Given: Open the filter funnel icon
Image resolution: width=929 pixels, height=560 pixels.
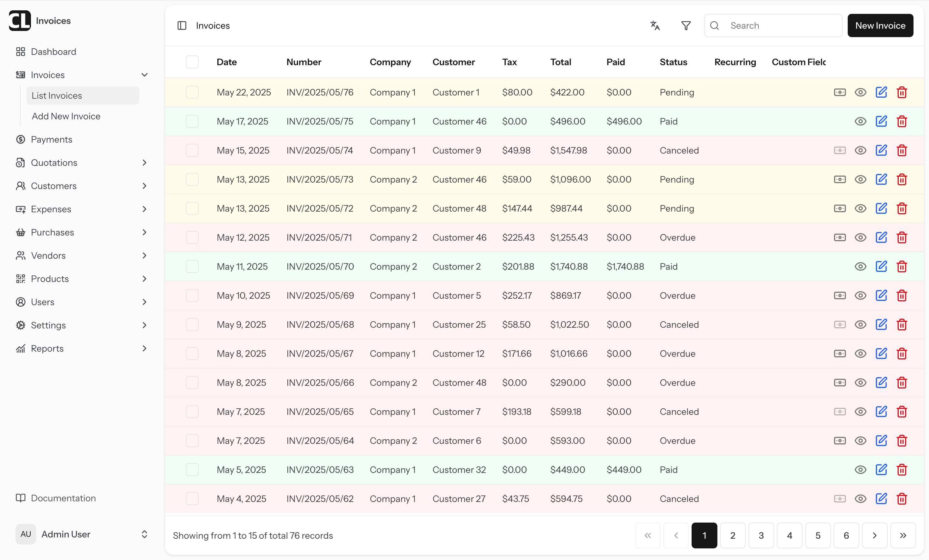Looking at the screenshot, I should [686, 25].
